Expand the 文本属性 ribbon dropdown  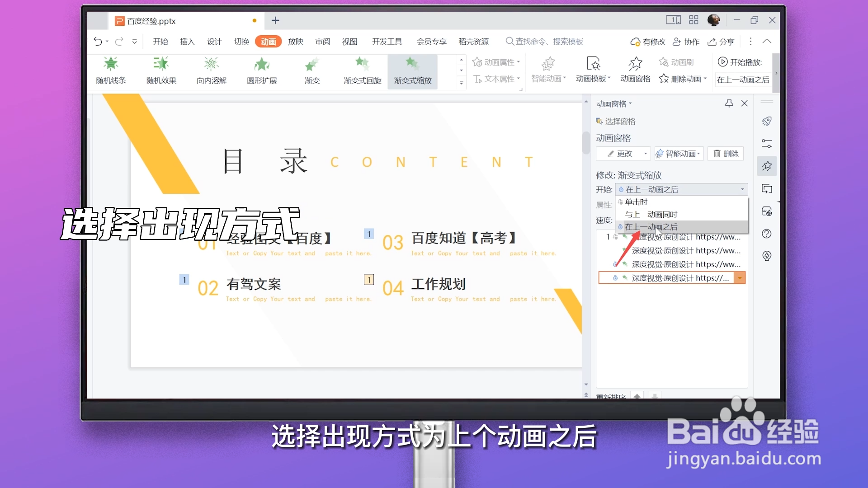[496, 79]
